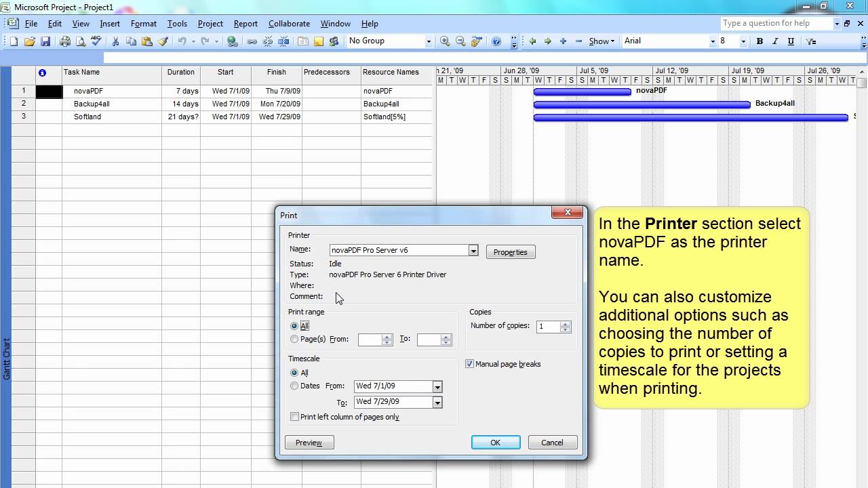Screen dimensions: 868x488
Task: Click the Show Subtasks plus icon
Action: 563,41
